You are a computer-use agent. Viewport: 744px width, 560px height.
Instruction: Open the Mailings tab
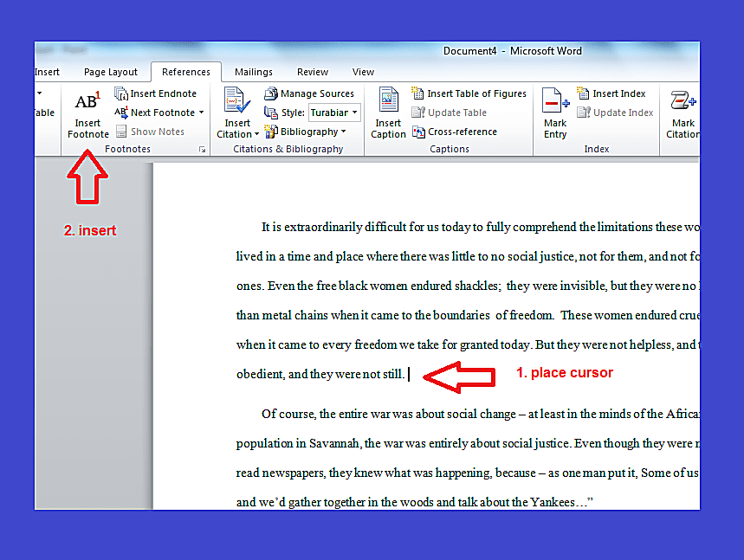[x=254, y=72]
